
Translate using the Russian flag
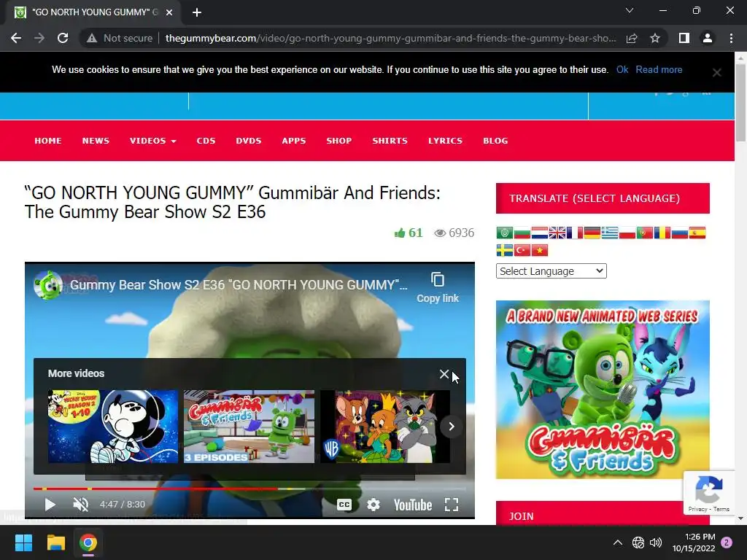point(679,233)
